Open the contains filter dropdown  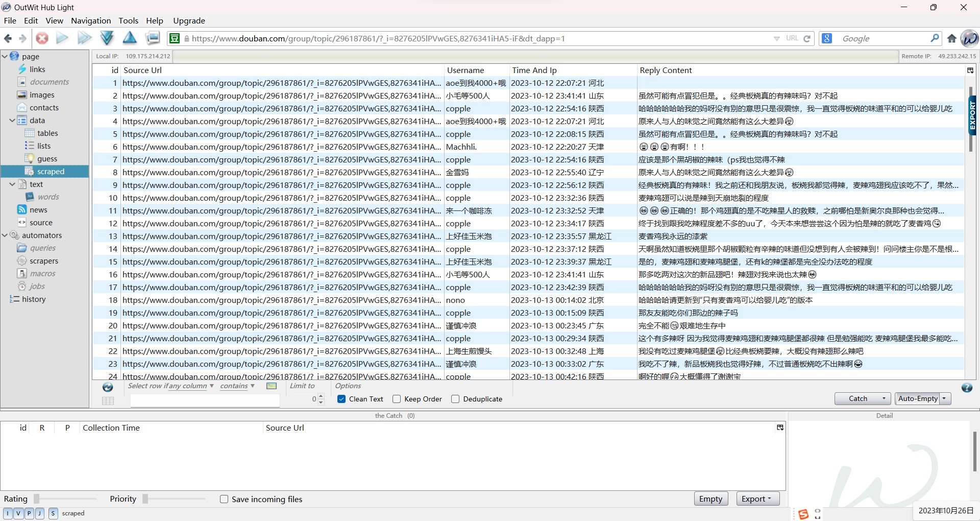(x=237, y=386)
